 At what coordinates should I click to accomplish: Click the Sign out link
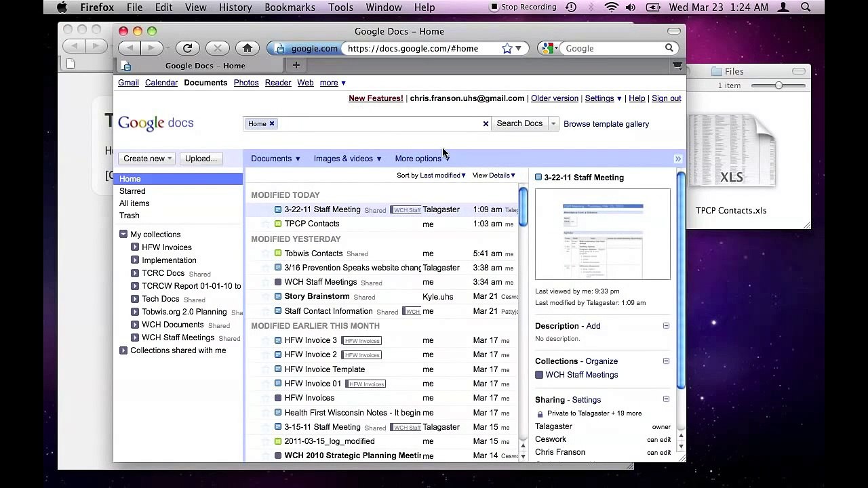tap(666, 98)
